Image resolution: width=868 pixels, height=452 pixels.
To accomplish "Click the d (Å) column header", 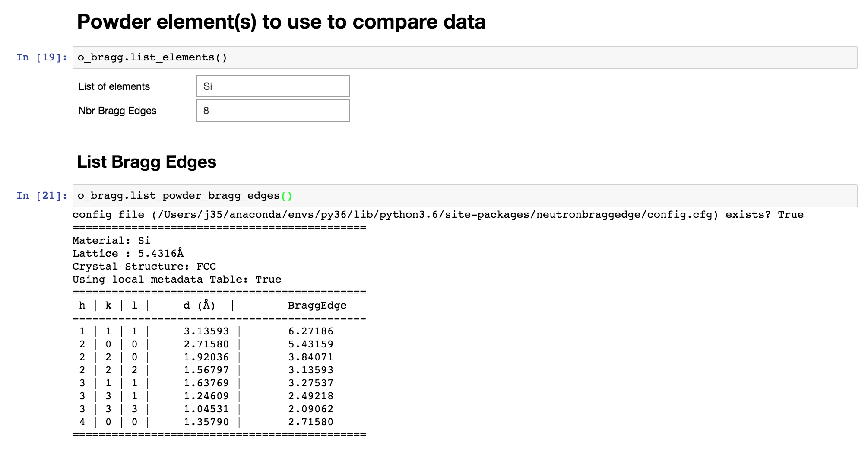I will [x=199, y=306].
